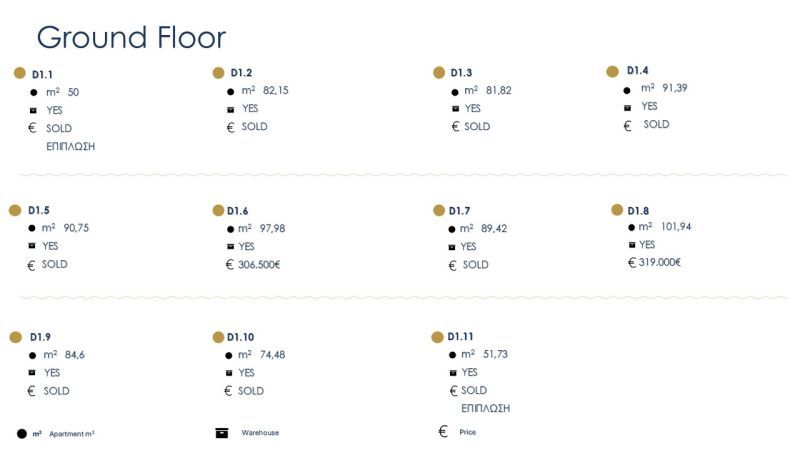Select the gold circle beside D1.8
The height and width of the screenshot is (450, 800).
click(x=617, y=210)
